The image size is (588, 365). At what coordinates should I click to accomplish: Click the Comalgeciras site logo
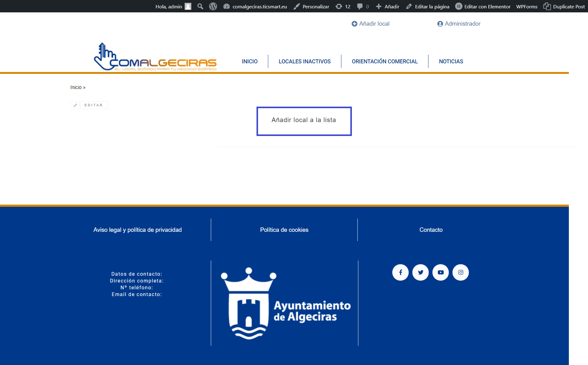155,57
